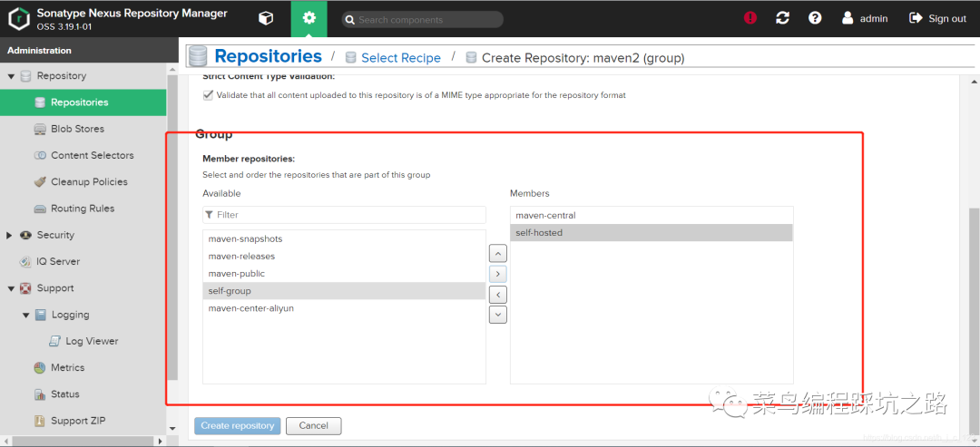The width and height of the screenshot is (980, 447).
Task: Open Content Selectors in sidebar
Action: (93, 155)
